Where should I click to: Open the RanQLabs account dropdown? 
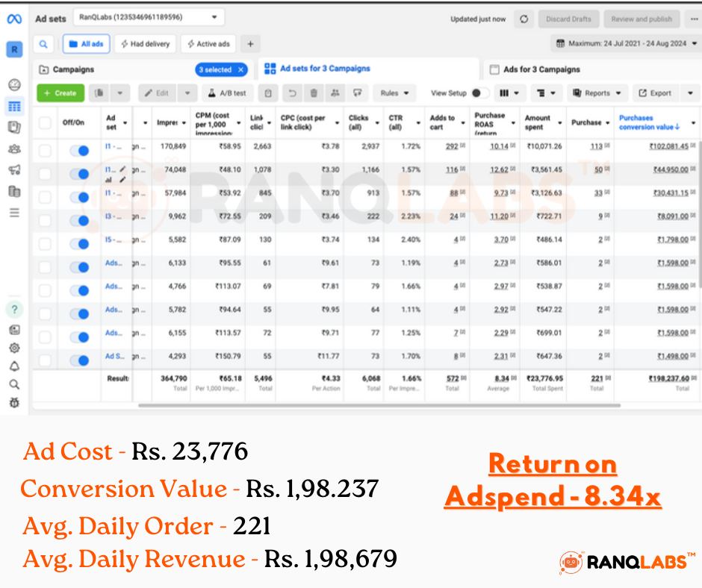tap(149, 16)
